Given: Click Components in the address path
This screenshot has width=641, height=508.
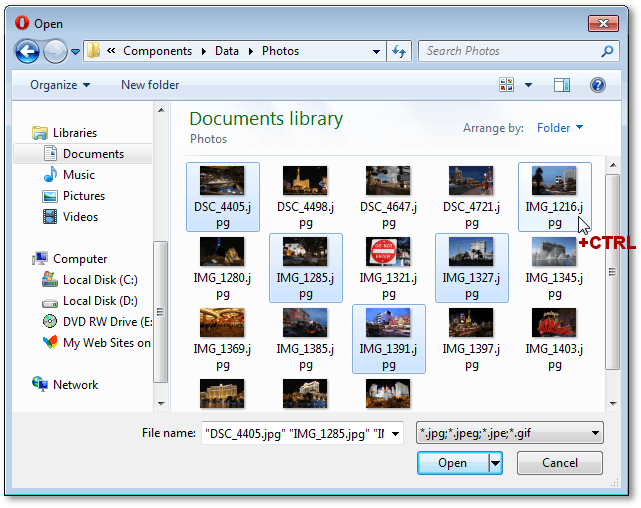Looking at the screenshot, I should pyautogui.click(x=157, y=51).
